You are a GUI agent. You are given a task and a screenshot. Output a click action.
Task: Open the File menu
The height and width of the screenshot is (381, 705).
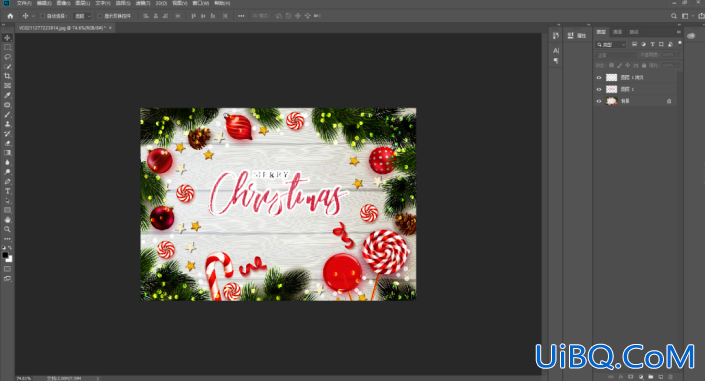tap(24, 3)
